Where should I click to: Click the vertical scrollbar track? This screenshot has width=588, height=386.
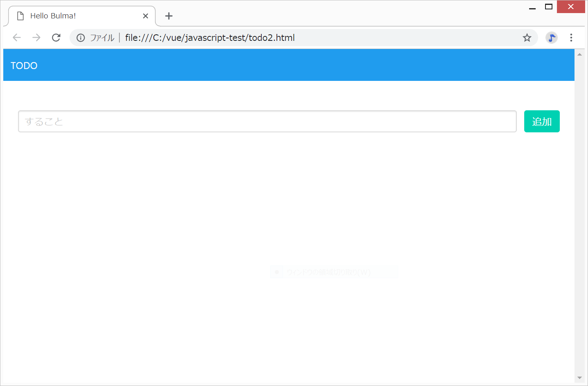579,216
